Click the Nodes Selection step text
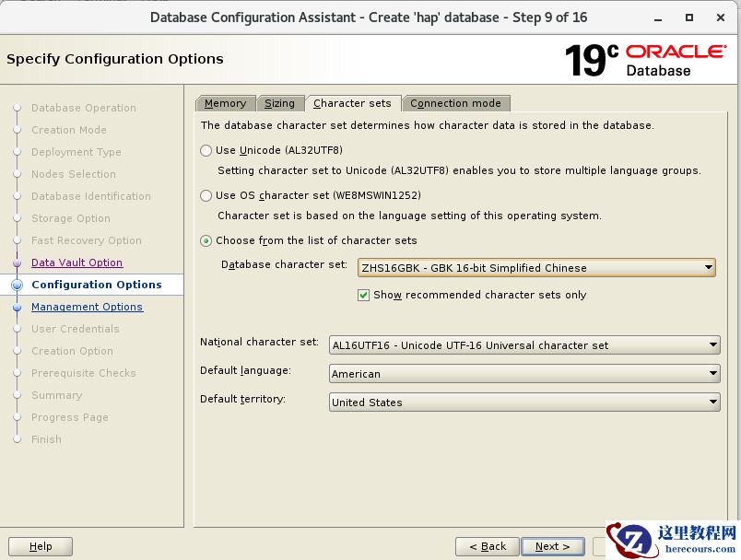 pyautogui.click(x=73, y=174)
